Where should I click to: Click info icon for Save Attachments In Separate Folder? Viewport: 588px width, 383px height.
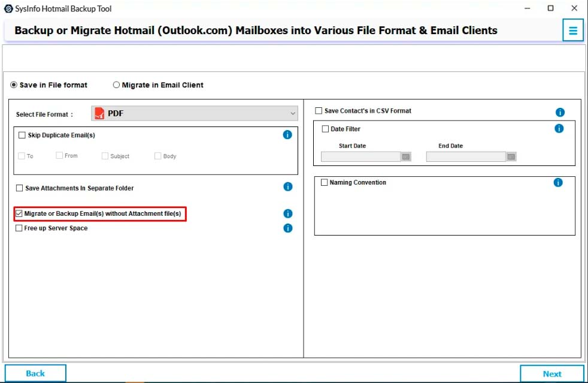pos(287,186)
